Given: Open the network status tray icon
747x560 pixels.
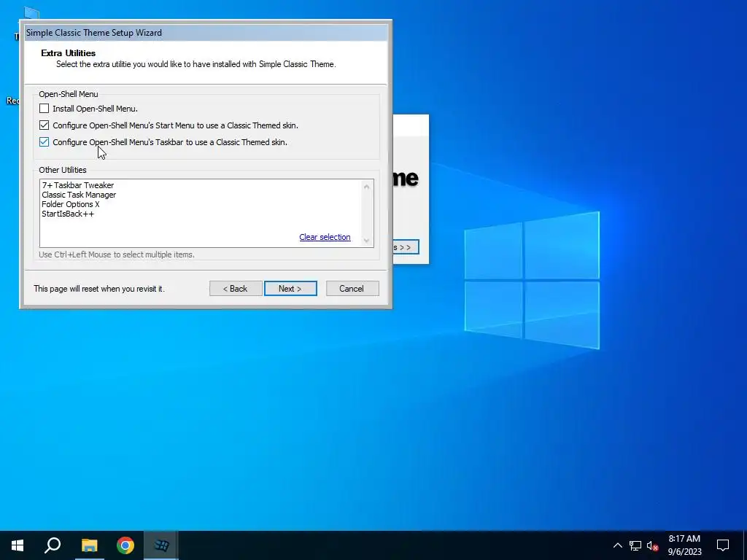Looking at the screenshot, I should coord(635,545).
